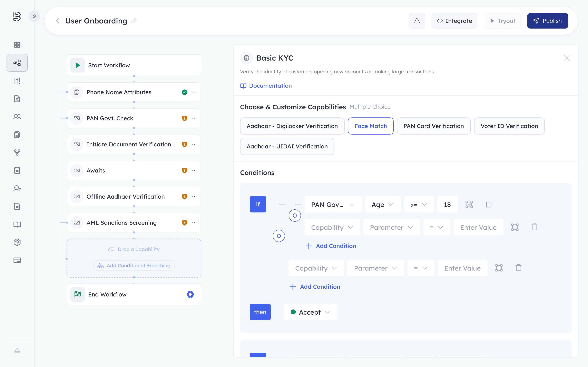Toggle the outer condition group logic circle
Screen dimensions: 588x367
(279, 236)
